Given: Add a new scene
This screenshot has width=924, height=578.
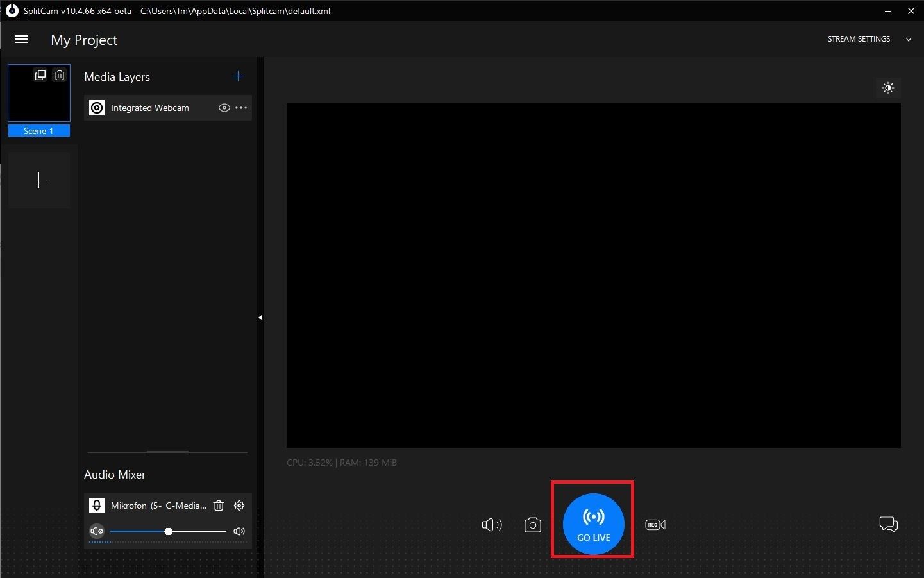Looking at the screenshot, I should (x=39, y=180).
